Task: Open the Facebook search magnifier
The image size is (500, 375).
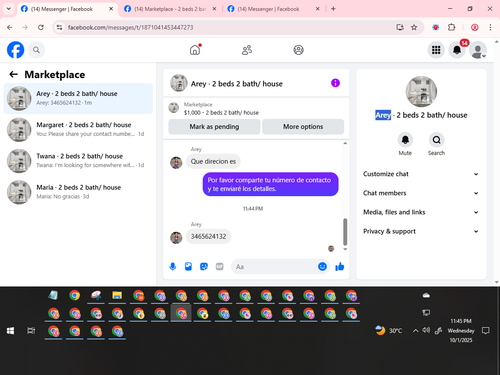Action: coord(36,50)
